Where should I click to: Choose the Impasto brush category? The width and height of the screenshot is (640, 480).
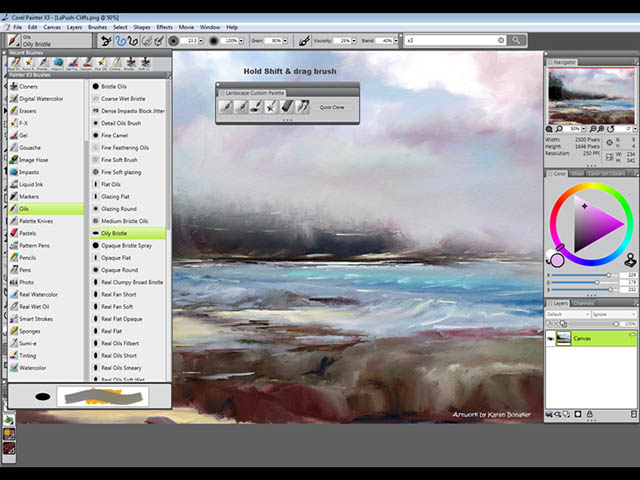click(45, 172)
